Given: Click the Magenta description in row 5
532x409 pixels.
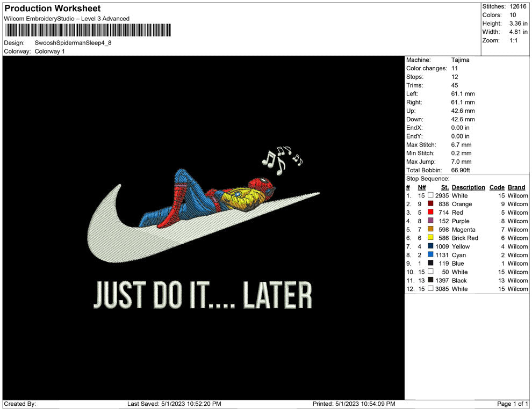Looking at the screenshot, I should pos(463,229).
